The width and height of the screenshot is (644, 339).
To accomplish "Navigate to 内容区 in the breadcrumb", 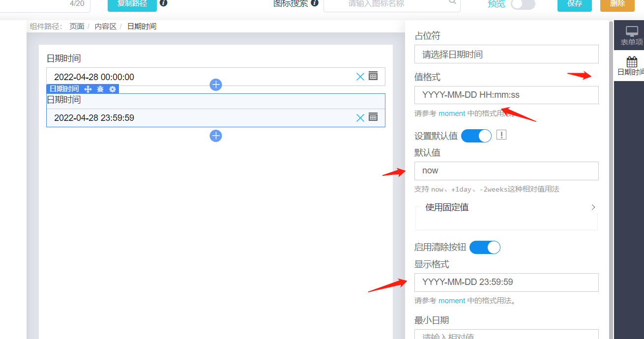I will point(105,27).
